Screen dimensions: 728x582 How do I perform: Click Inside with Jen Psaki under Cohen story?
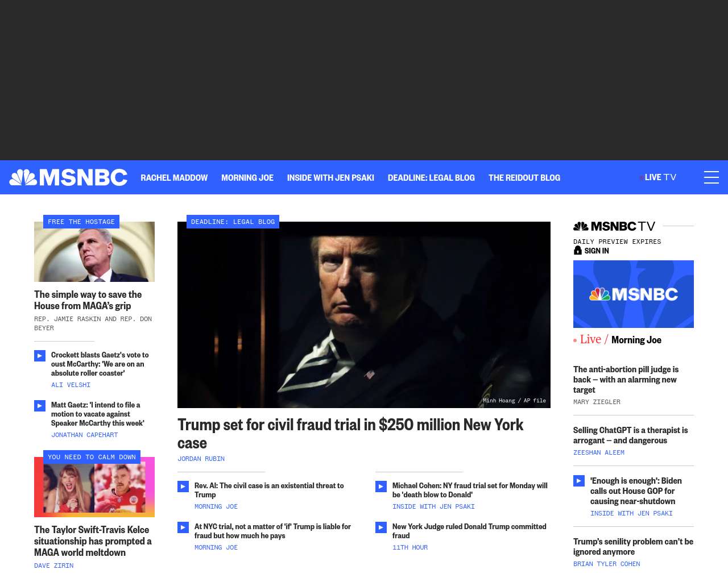(x=433, y=506)
